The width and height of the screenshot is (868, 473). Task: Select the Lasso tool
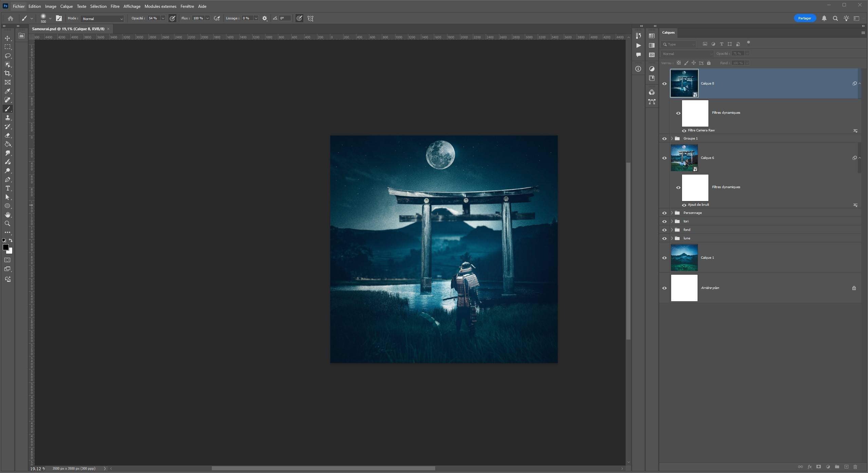(7, 56)
